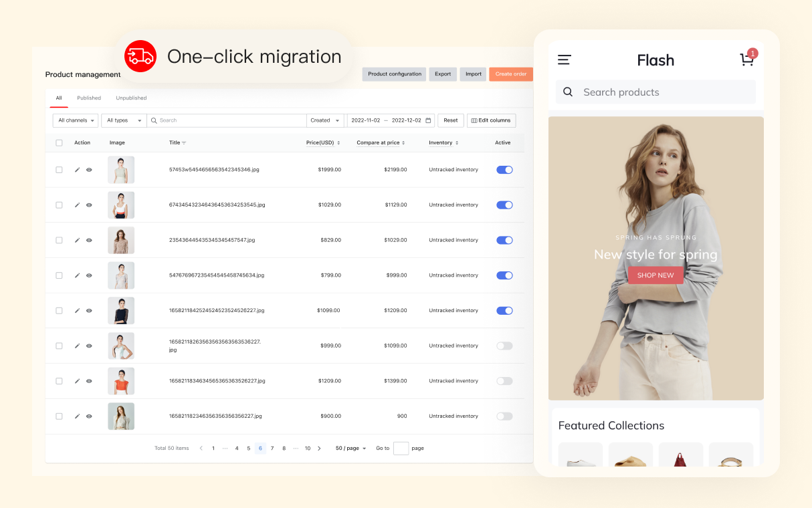The image size is (812, 508).
Task: Open the shopping cart in Flash app
Action: coord(747,60)
